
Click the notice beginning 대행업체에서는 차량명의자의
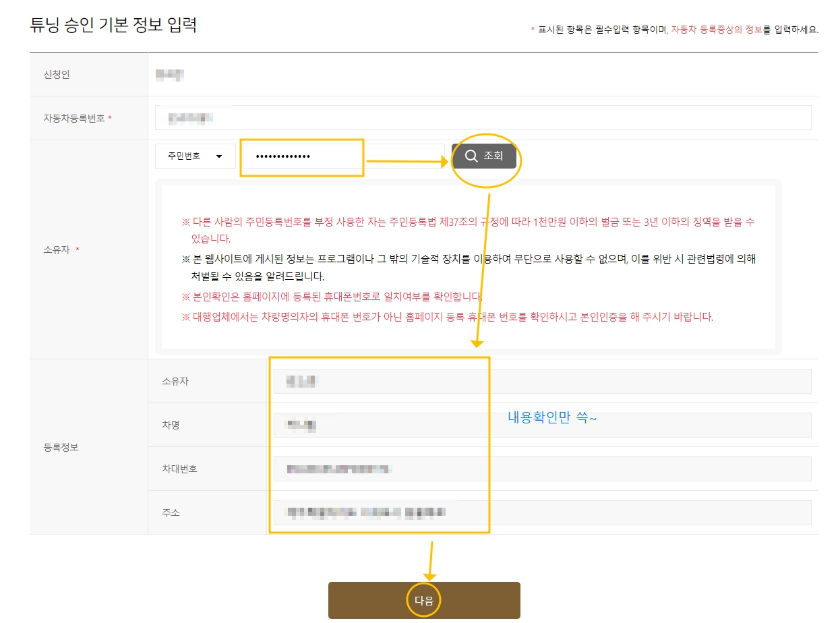click(448, 317)
